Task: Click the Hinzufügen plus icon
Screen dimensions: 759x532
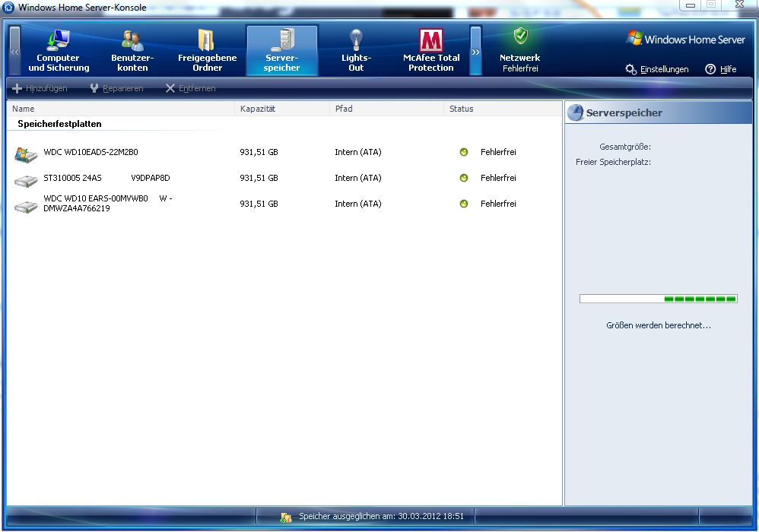Action: (17, 88)
